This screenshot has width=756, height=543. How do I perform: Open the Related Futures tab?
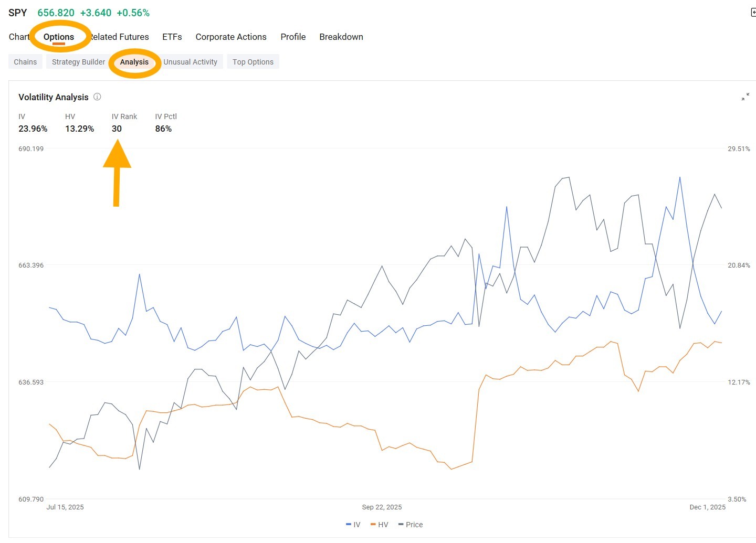(x=119, y=37)
